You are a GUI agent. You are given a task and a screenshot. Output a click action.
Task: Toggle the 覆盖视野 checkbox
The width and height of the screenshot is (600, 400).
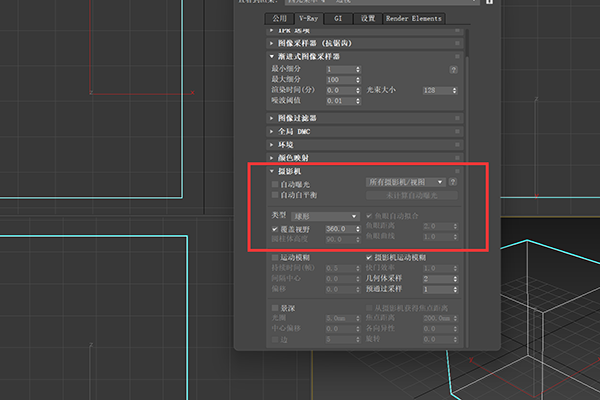coord(276,229)
